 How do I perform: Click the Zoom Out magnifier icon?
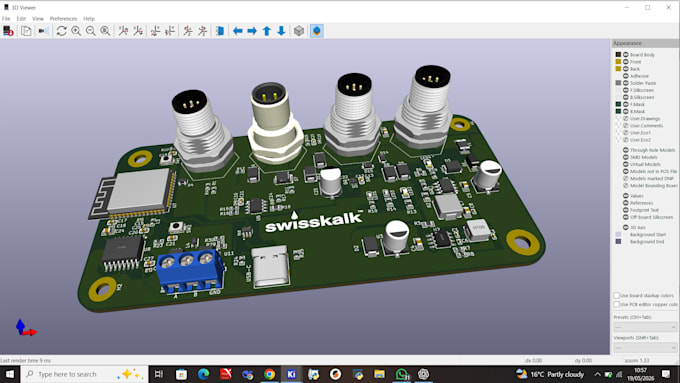tap(91, 31)
